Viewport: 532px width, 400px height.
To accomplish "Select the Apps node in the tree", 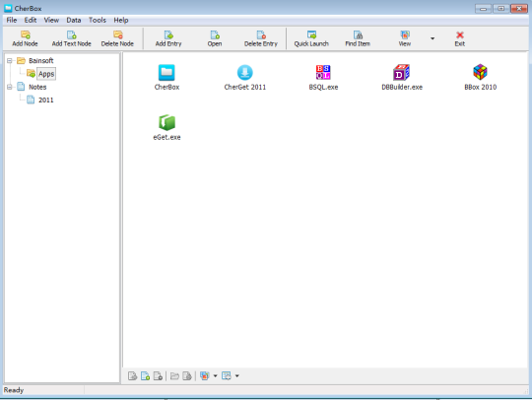I will click(46, 74).
